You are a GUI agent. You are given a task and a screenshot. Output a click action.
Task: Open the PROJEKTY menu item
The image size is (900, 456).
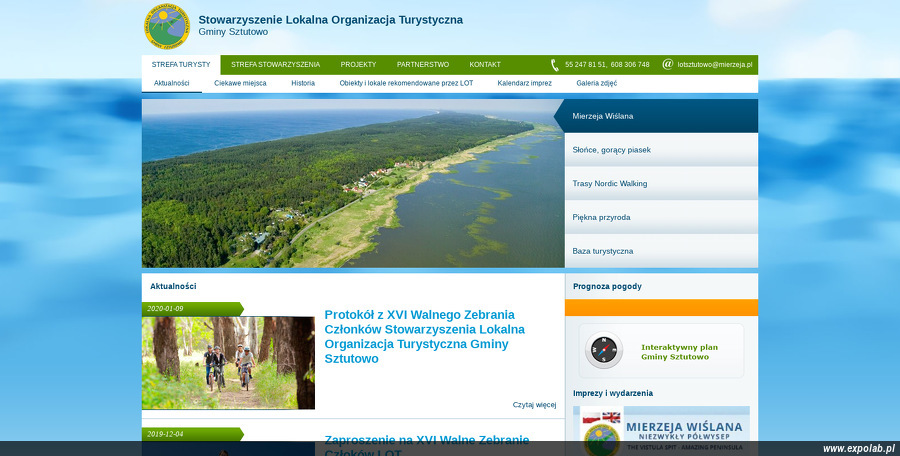point(358,65)
